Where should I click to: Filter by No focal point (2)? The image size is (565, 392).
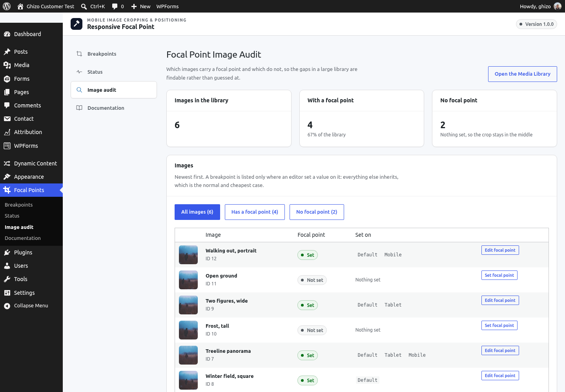[317, 212]
